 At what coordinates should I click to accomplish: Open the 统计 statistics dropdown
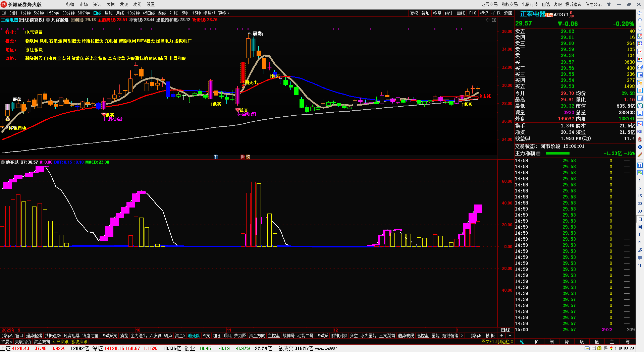(449, 13)
